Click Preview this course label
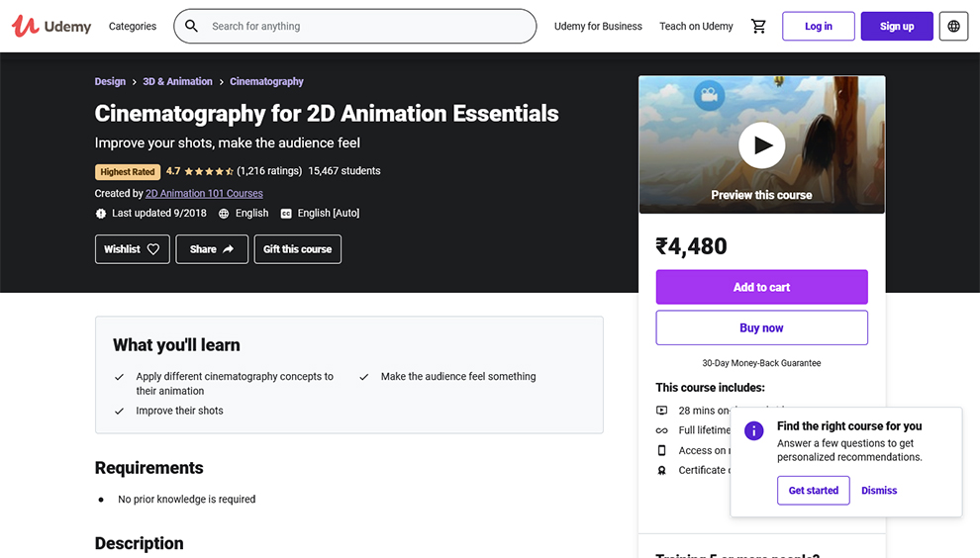Viewport: 980px width, 558px height. [x=761, y=195]
